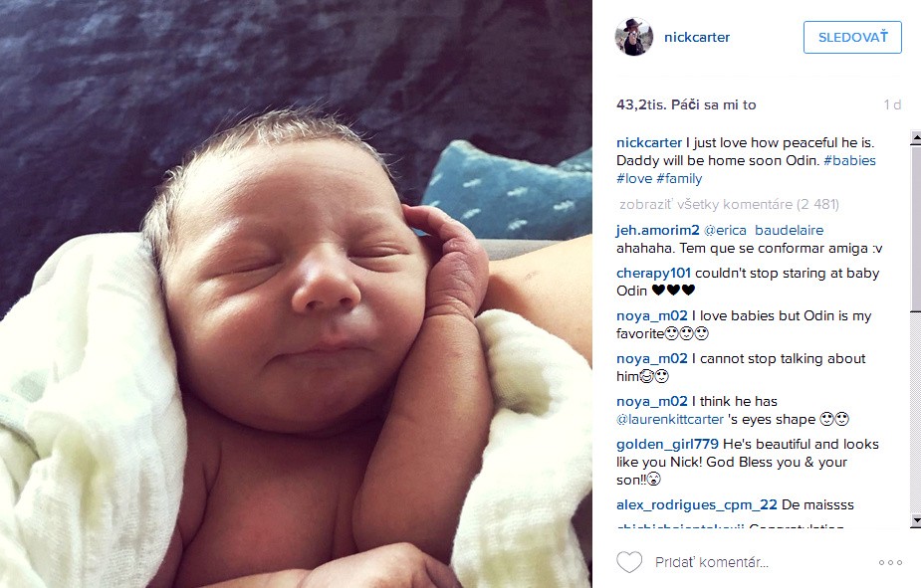Viewport: 921px width, 588px height.
Task: Click the comments scrollbar up arrow
Action: click(915, 138)
